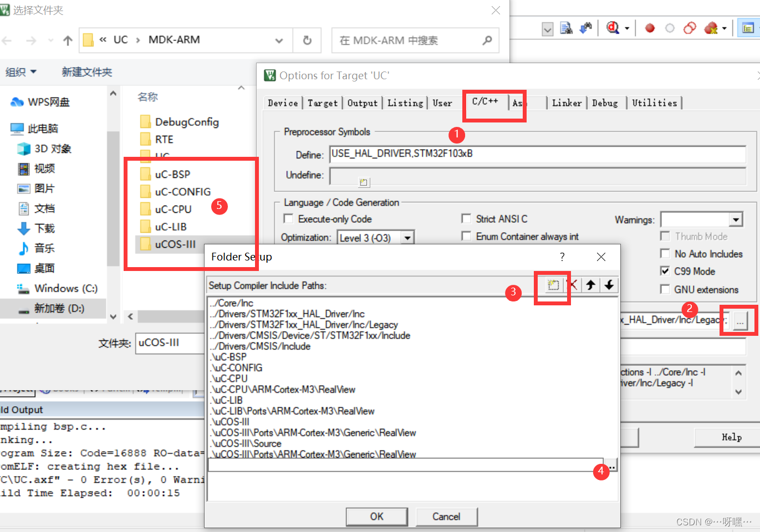
Task: Click the Define input field
Action: pyautogui.click(x=538, y=154)
